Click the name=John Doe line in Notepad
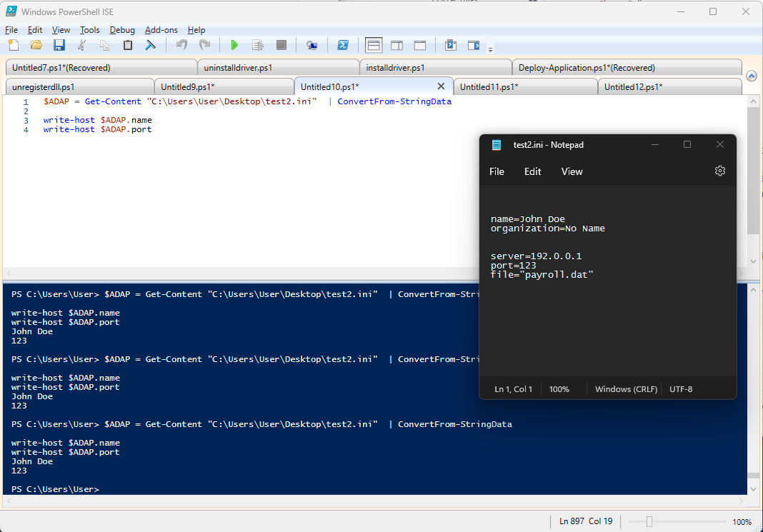This screenshot has height=532, width=763. [527, 219]
